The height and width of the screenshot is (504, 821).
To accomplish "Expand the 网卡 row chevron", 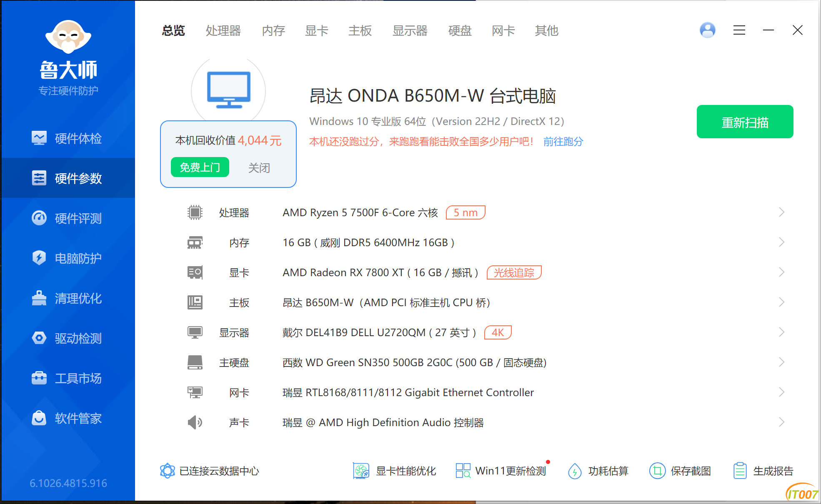I will (781, 392).
